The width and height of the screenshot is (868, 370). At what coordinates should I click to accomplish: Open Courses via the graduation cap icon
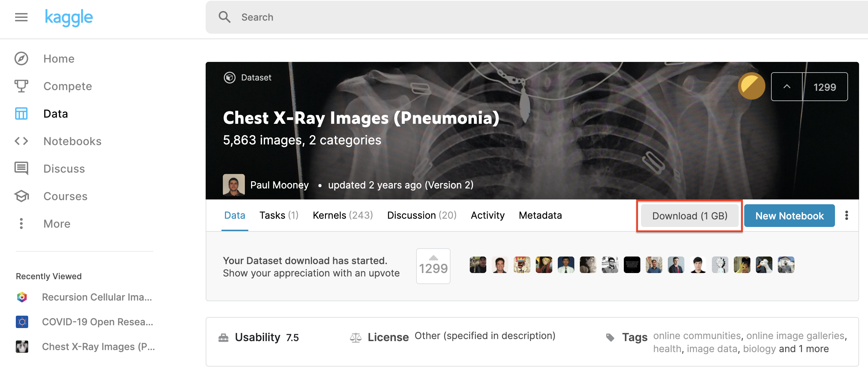(21, 196)
